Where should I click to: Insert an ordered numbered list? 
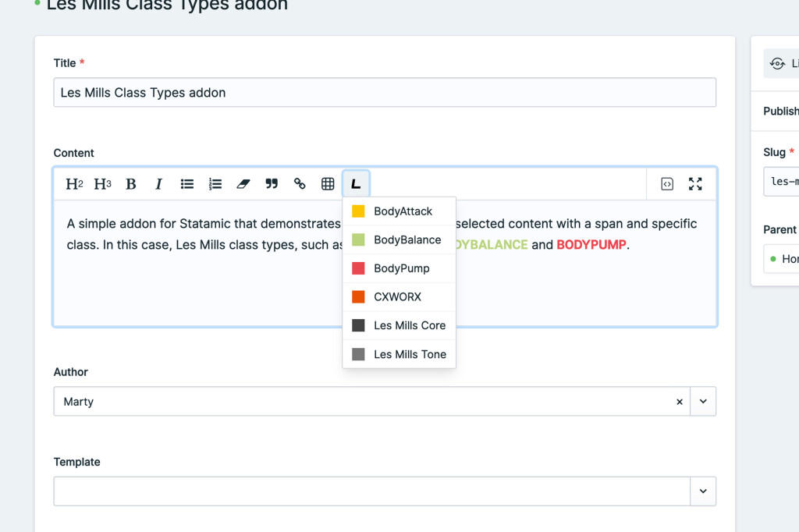[215, 184]
